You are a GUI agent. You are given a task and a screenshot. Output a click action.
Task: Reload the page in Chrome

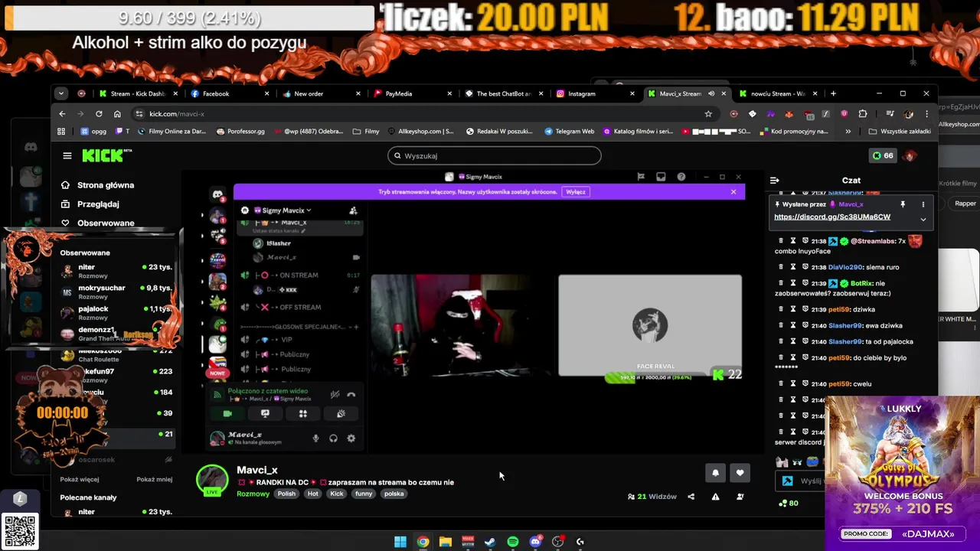click(99, 114)
